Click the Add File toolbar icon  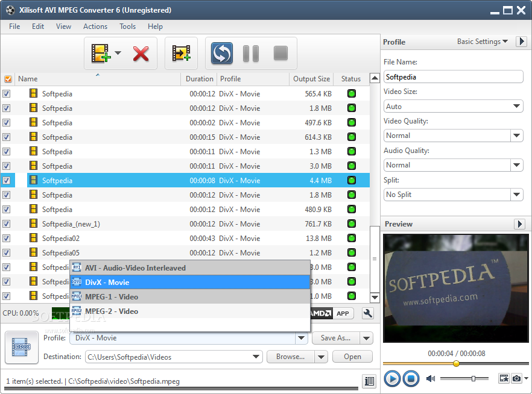[x=101, y=53]
